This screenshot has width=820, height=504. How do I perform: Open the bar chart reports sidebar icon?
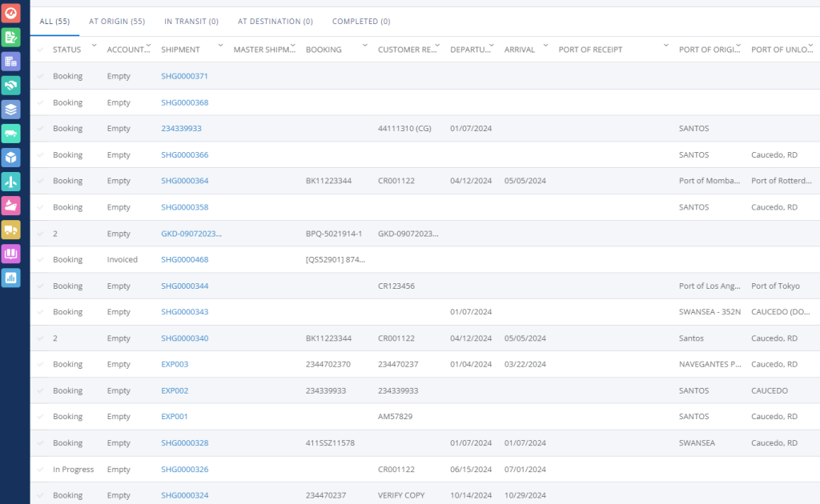[11, 278]
